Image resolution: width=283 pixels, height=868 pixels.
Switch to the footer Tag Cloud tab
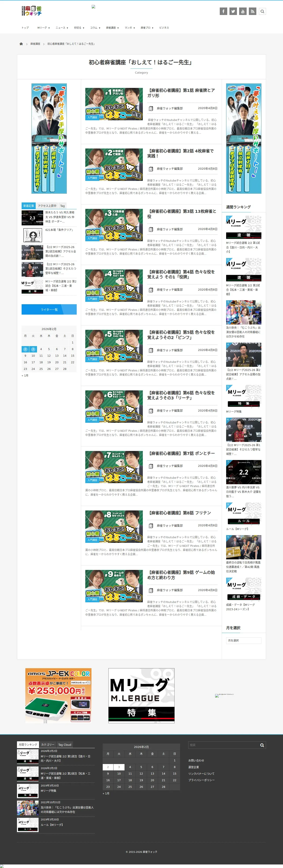tap(65, 745)
